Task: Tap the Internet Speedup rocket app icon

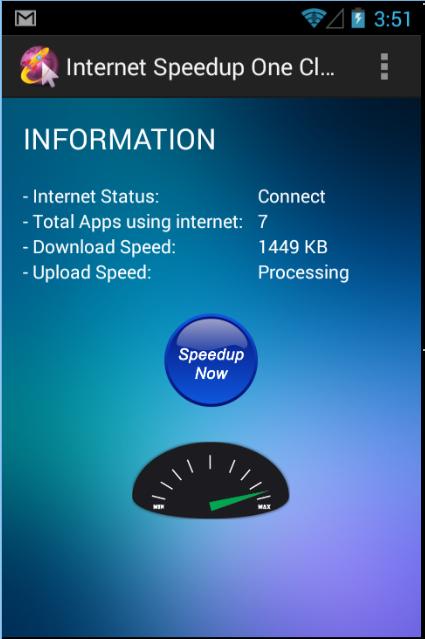Action: (x=39, y=66)
